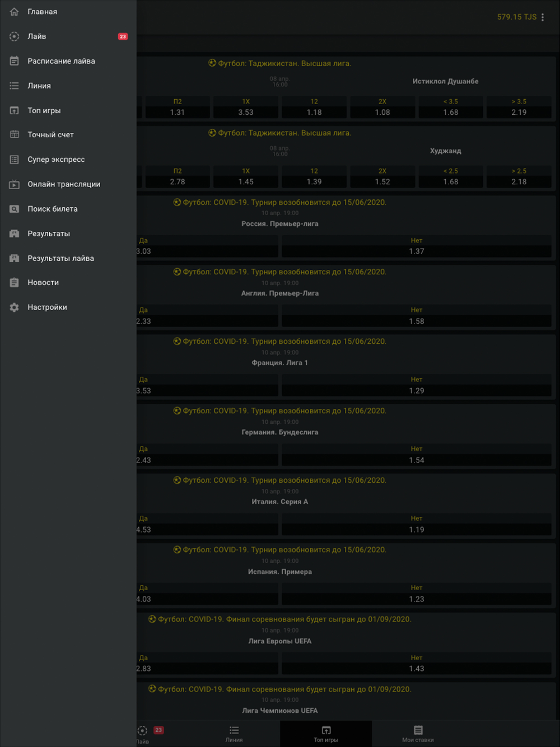The image size is (560, 747).
Task: Open the Главная home icon
Action: [x=15, y=12]
